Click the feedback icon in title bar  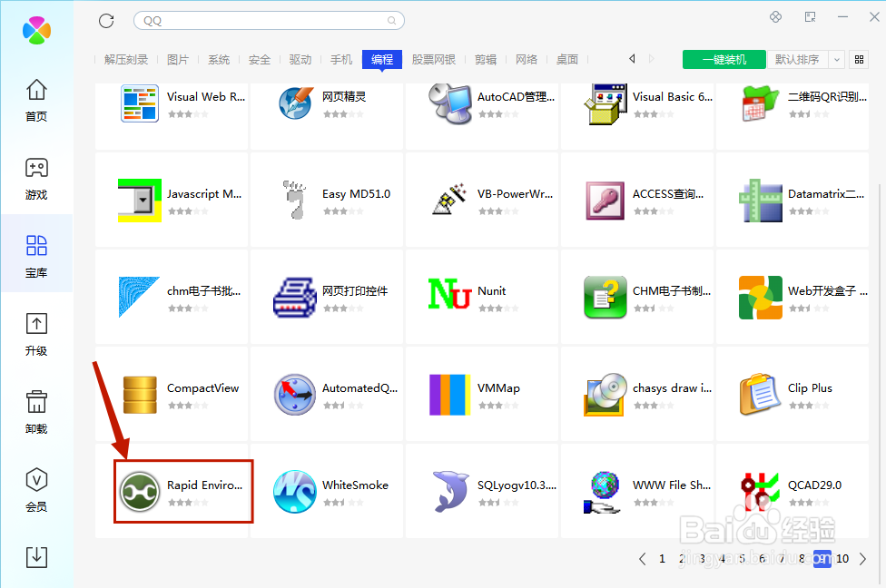(x=811, y=17)
